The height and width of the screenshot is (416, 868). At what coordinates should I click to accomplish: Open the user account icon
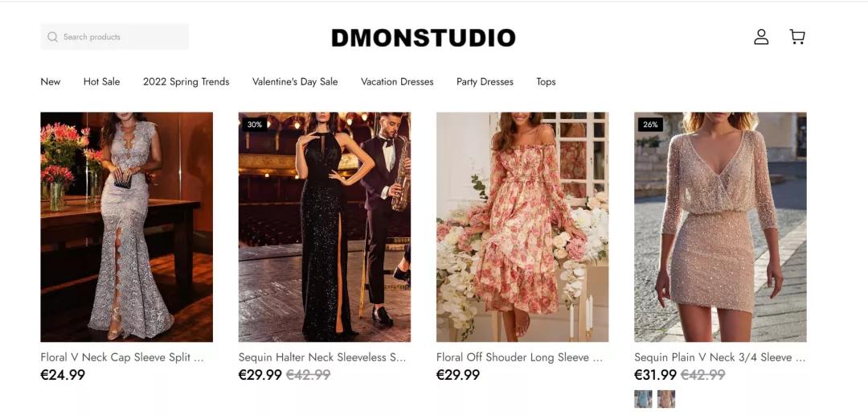click(x=761, y=37)
